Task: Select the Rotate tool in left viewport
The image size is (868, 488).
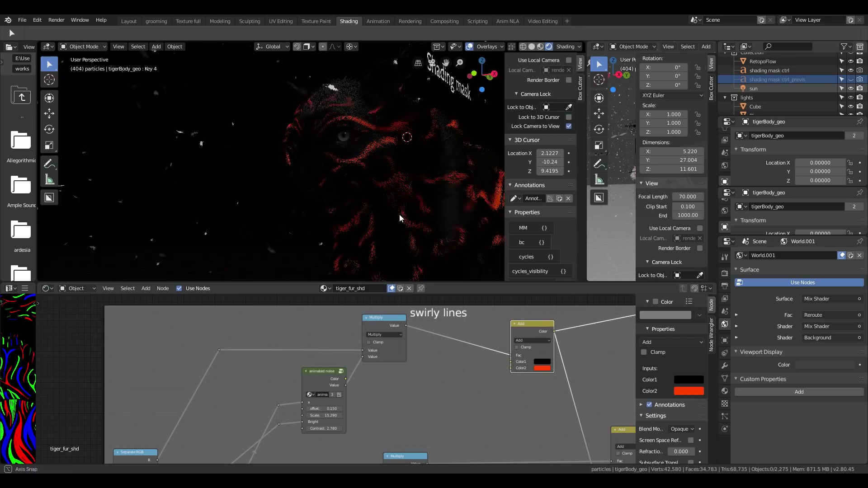Action: (49, 129)
